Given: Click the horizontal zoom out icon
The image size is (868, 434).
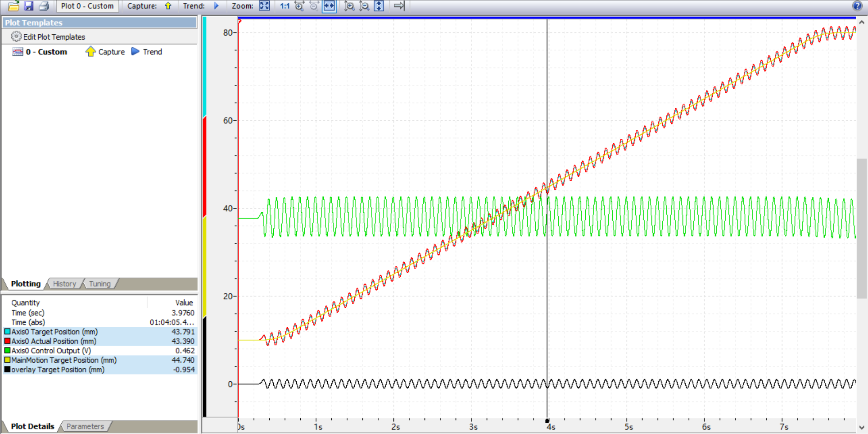Looking at the screenshot, I should 314,6.
